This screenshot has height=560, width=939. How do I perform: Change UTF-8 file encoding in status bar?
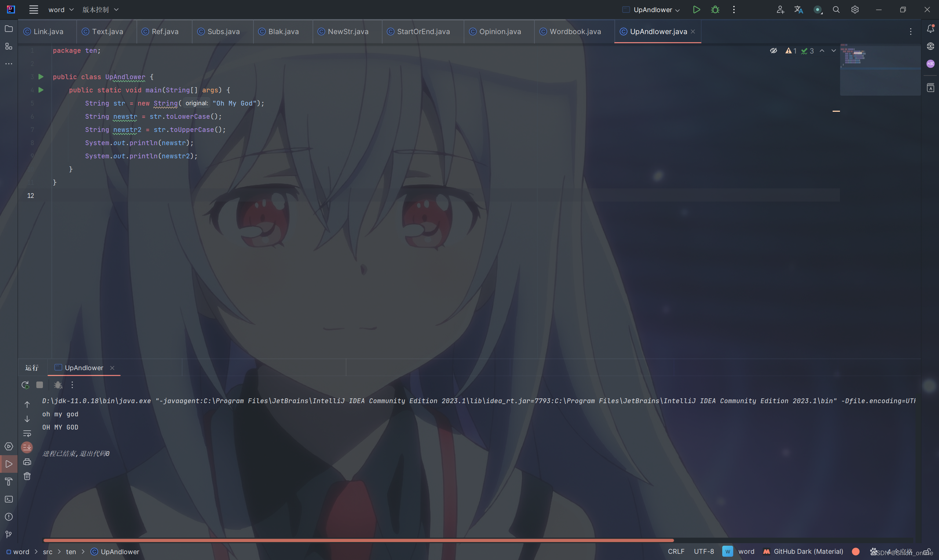point(704,552)
